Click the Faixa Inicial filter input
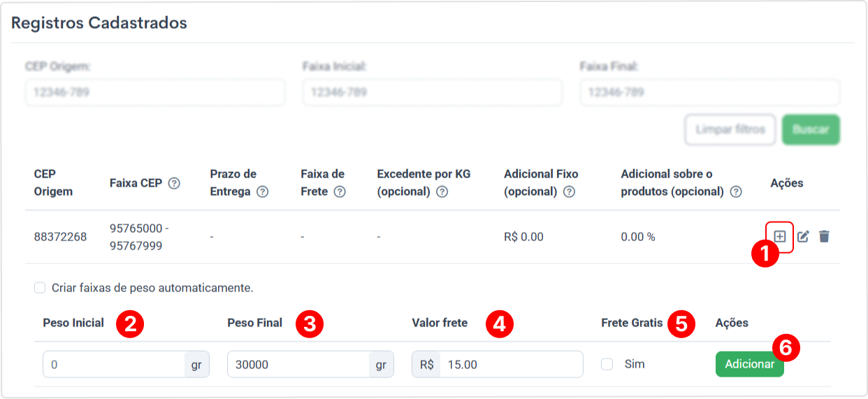 [433, 92]
